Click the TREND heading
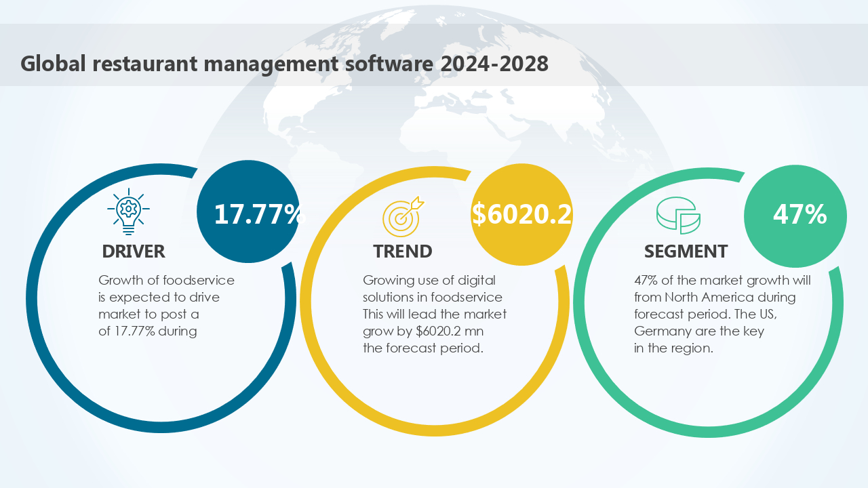The width and height of the screenshot is (868, 488). click(x=403, y=251)
